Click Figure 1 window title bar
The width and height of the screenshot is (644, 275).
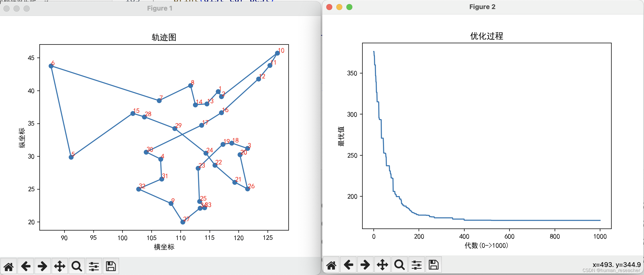[x=160, y=8]
